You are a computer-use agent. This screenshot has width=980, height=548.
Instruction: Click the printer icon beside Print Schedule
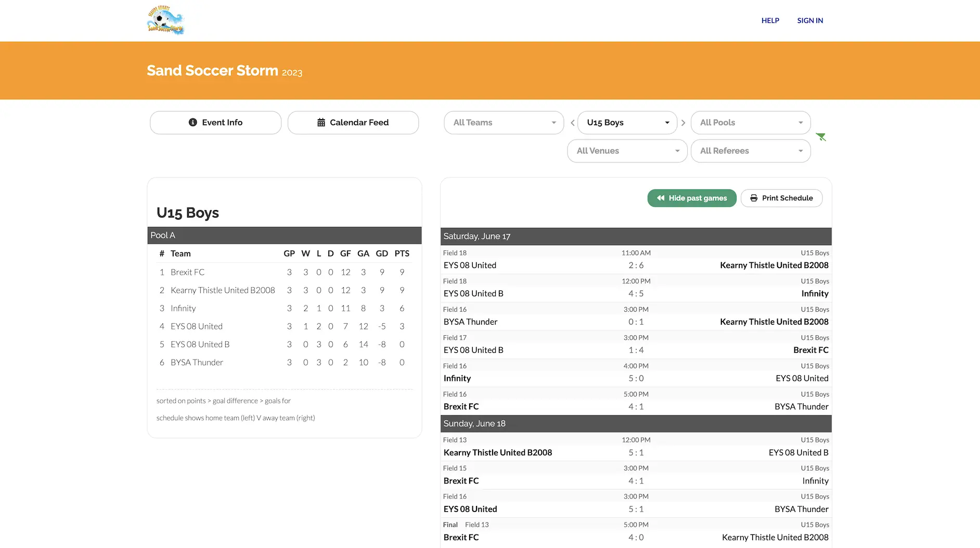click(x=754, y=198)
